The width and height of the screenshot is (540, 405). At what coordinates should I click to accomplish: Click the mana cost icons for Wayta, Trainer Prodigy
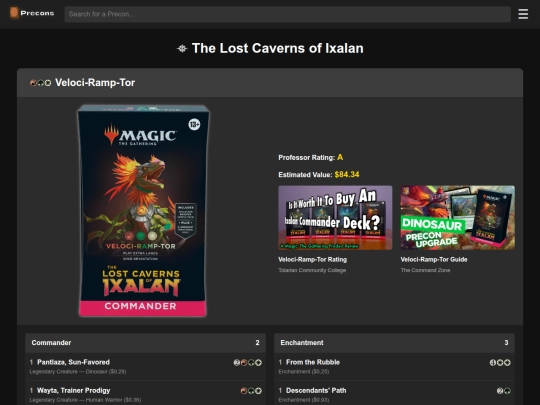(251, 391)
